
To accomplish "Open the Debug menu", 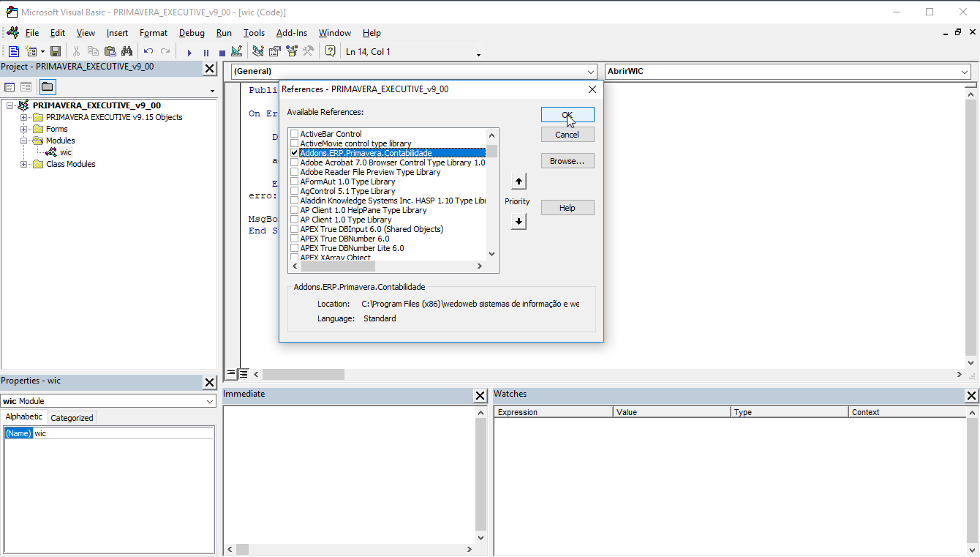I will [192, 33].
